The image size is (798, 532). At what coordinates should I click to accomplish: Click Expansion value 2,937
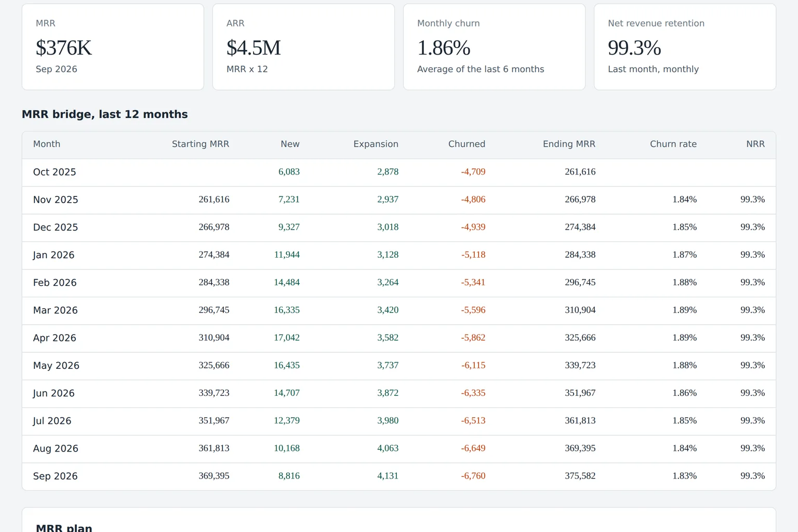(x=388, y=199)
